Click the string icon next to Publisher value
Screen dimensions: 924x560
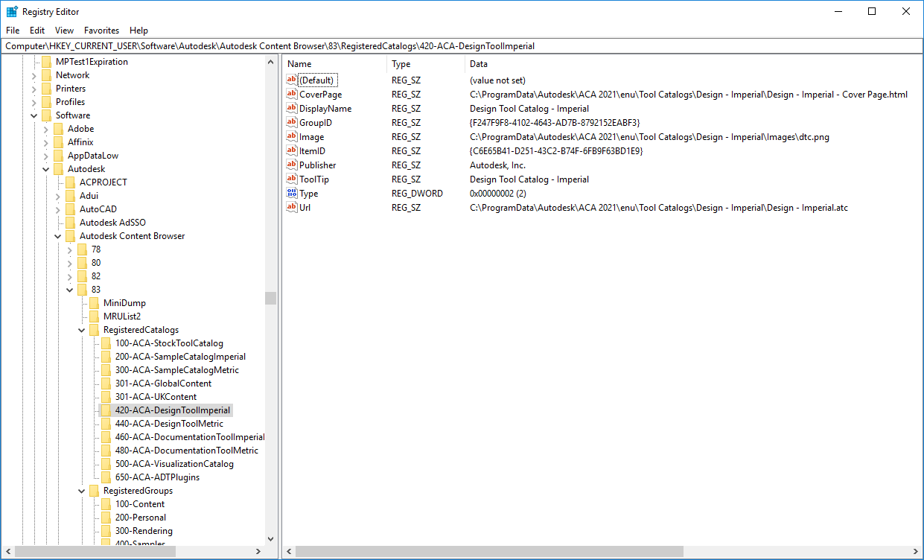(292, 165)
